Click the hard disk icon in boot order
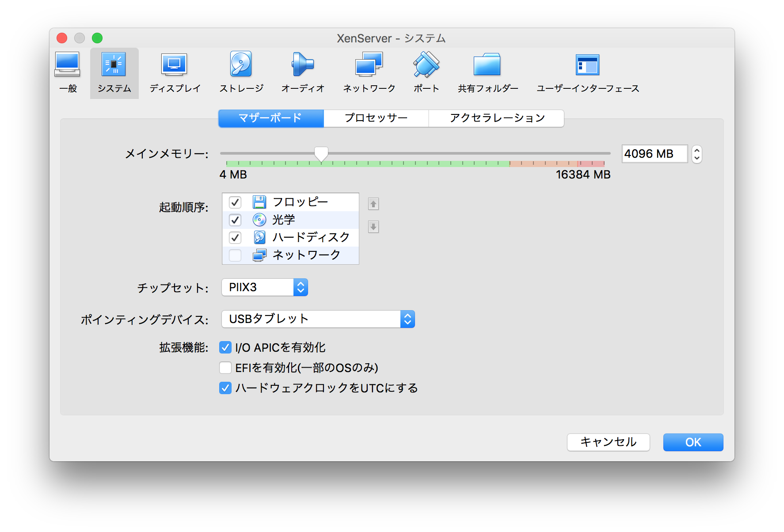 259,238
